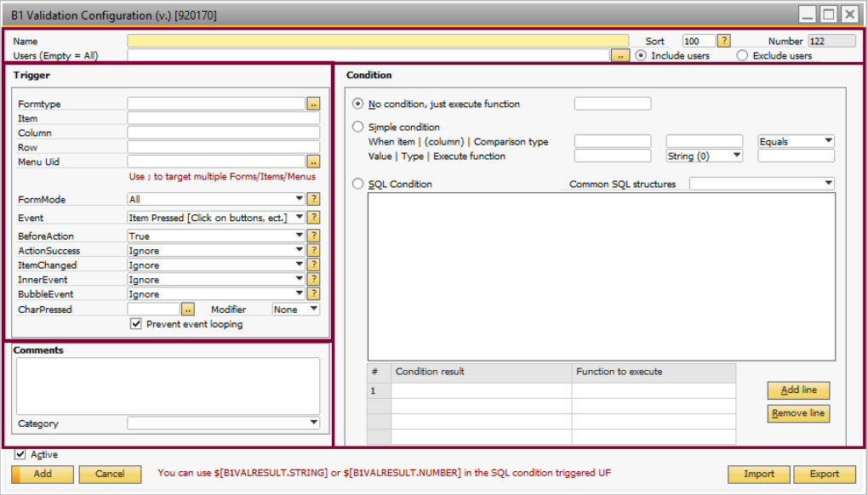This screenshot has height=495, width=868.
Task: Click the SQL condition text area
Action: pos(602,276)
